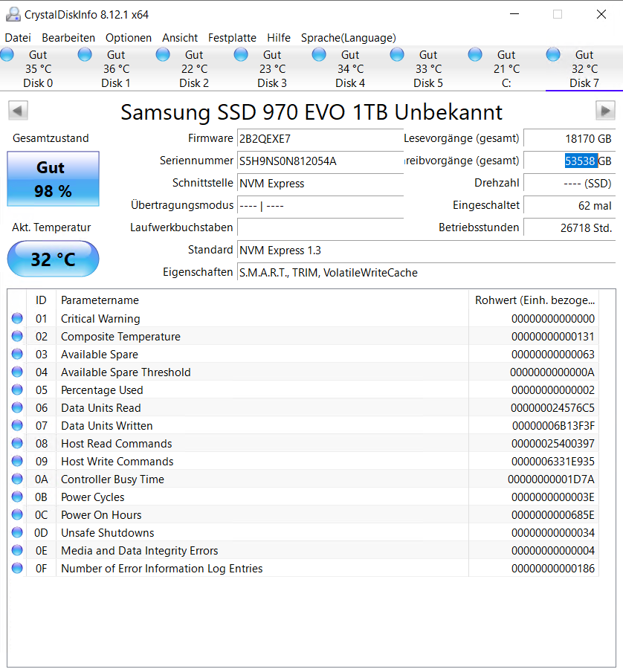The width and height of the screenshot is (623, 672).
Task: Click status icon of Critical Warning row
Action: (x=17, y=318)
